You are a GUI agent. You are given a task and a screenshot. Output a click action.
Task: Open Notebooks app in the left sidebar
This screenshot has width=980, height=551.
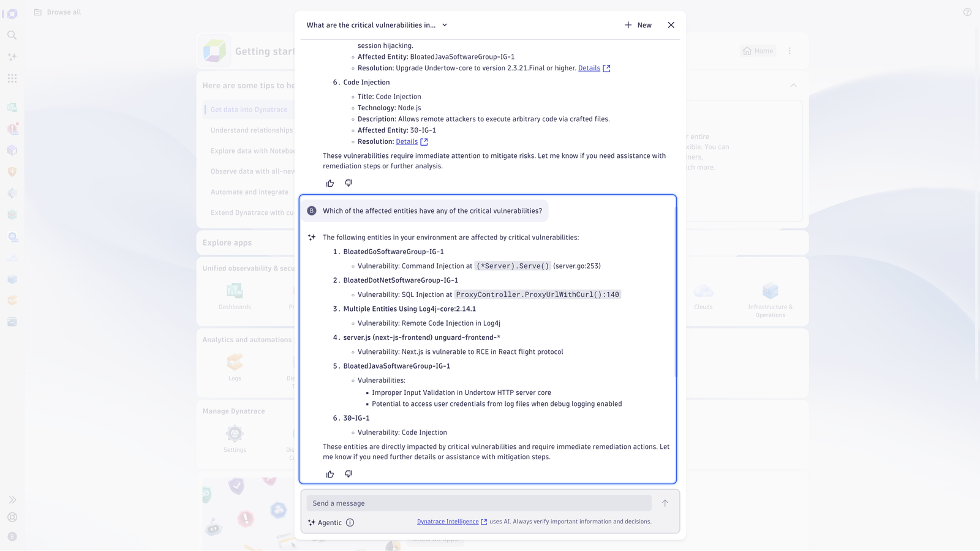click(x=12, y=151)
